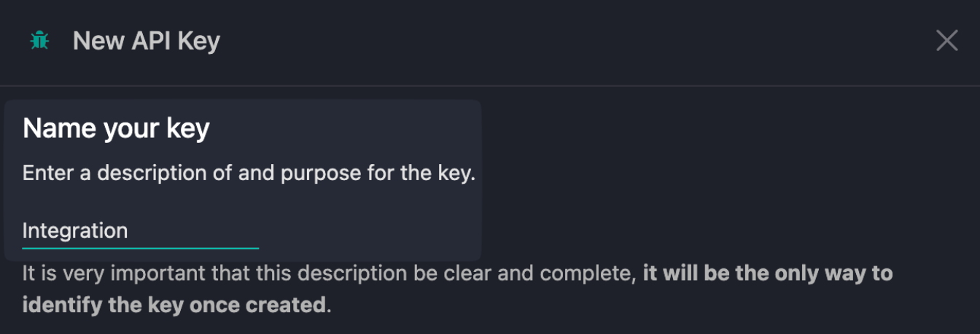Click the bold "identify the key once created" phrase
This screenshot has height=334, width=980.
pos(174,304)
